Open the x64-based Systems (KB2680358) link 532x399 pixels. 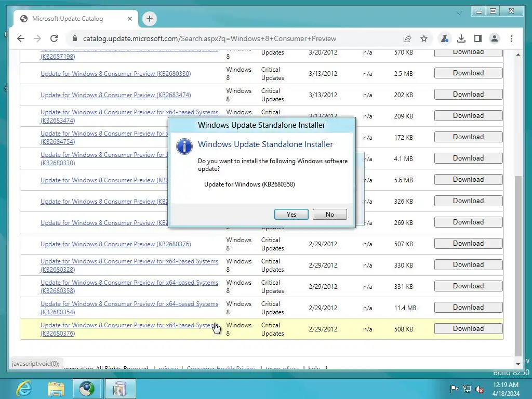click(129, 287)
